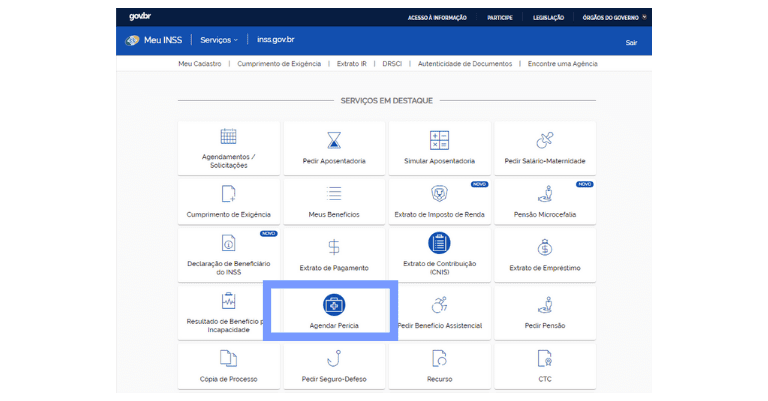
Task: Click the Encontre uma Agência link
Action: click(x=562, y=63)
